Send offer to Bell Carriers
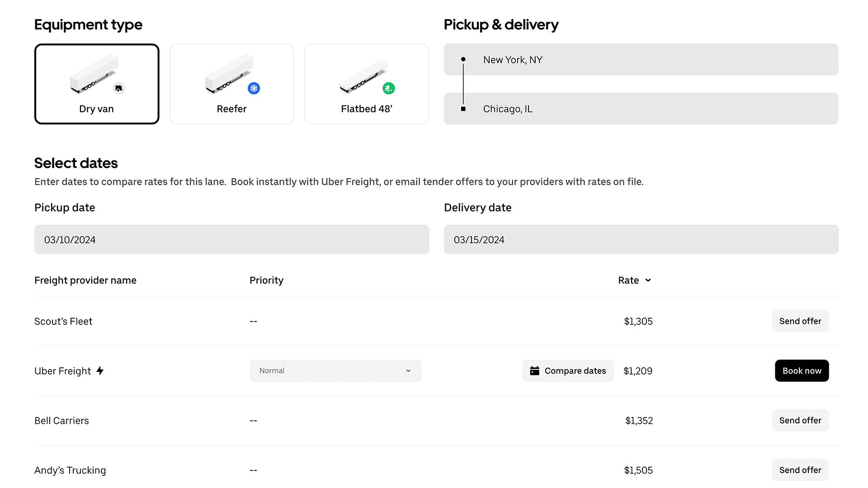 (800, 420)
